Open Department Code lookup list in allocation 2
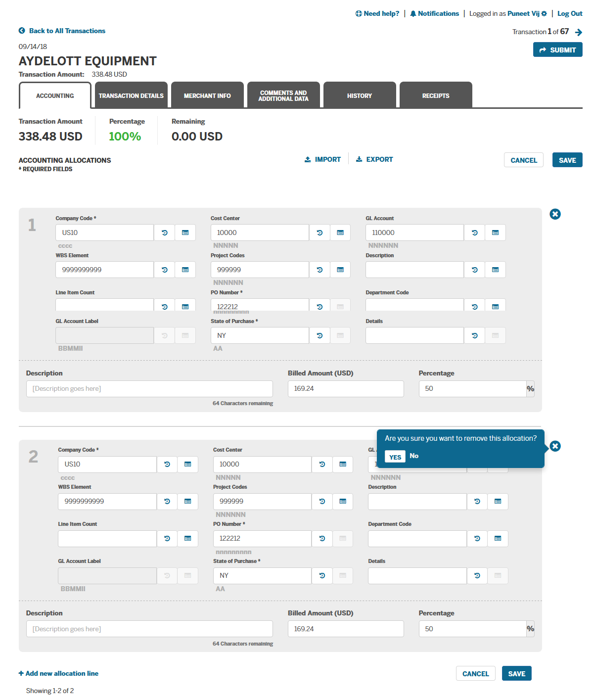The width and height of the screenshot is (593, 700). 498,538
